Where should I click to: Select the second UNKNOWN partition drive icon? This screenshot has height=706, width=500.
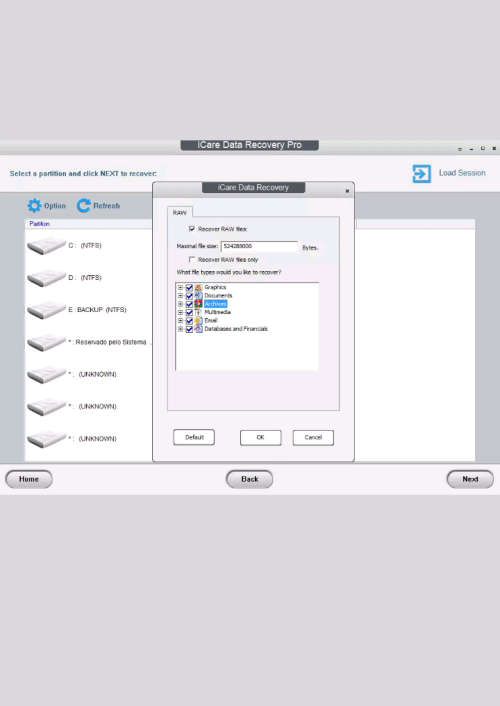point(46,407)
